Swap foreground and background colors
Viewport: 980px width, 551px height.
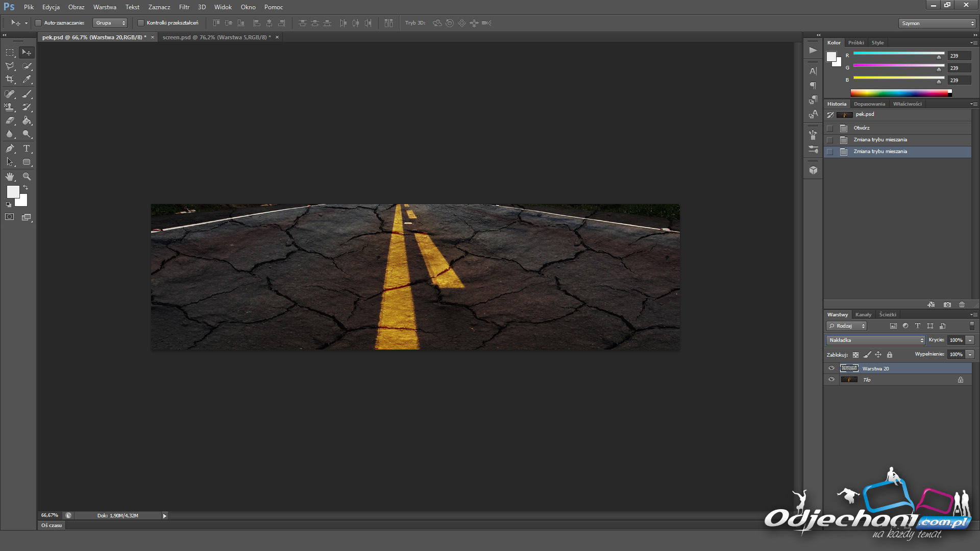coord(26,187)
